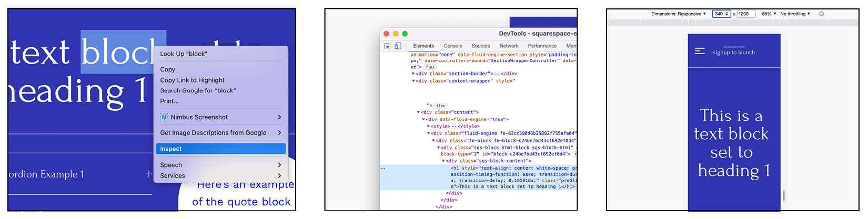This screenshot has width=868, height=219.
Task: Select Inspect from the context menu
Action: click(221, 149)
